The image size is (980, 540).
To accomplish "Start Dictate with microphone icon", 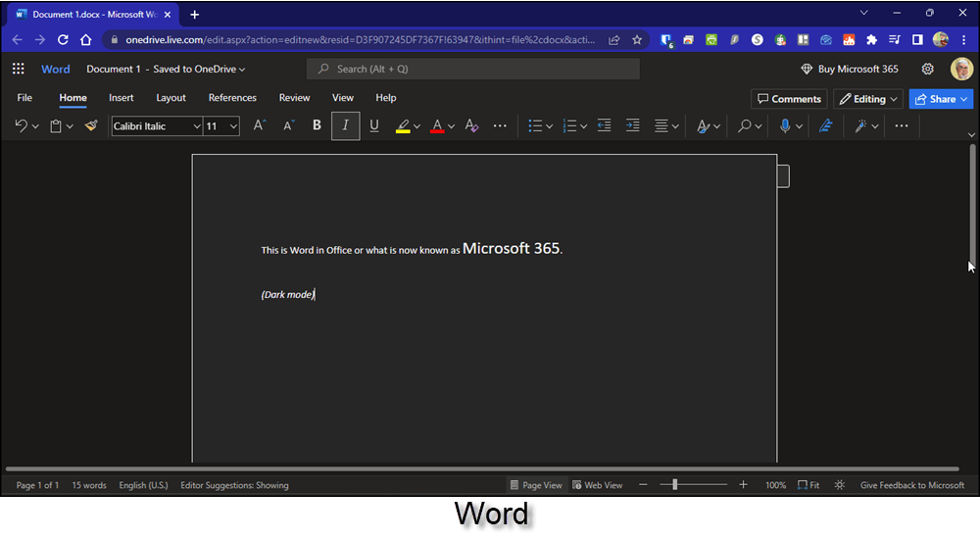I will click(785, 125).
